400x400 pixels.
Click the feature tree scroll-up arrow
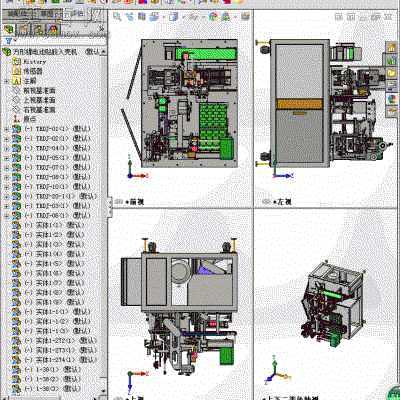point(103,52)
